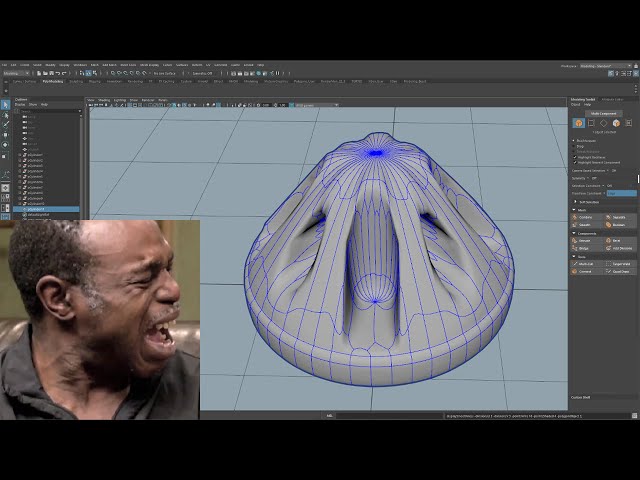Click the Combine mesh tool
The height and width of the screenshot is (480, 640).
pyautogui.click(x=586, y=218)
